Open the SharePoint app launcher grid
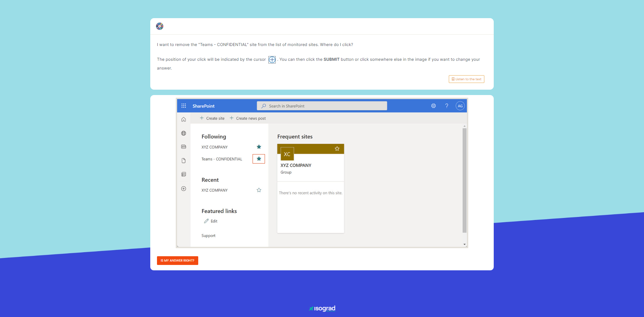 pyautogui.click(x=183, y=106)
